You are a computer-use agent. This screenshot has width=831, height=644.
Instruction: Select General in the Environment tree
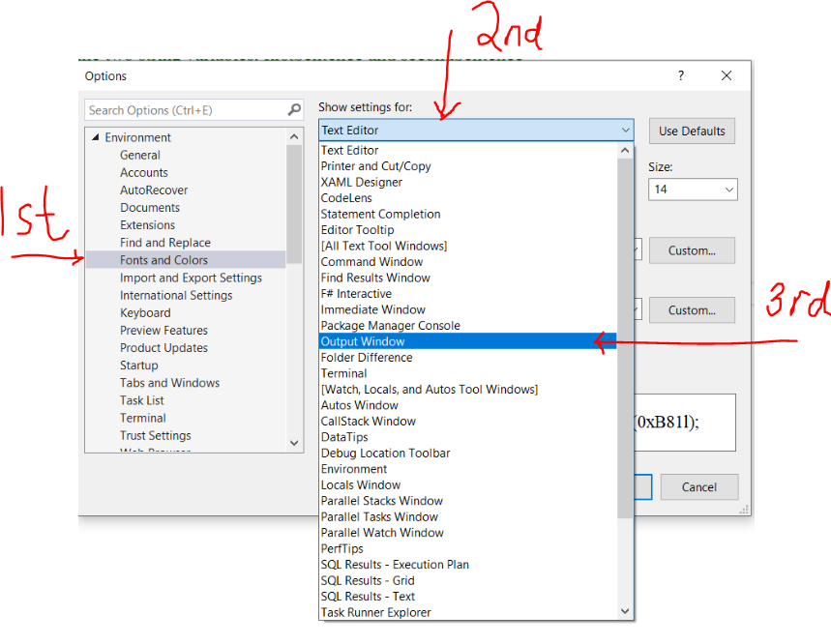click(x=140, y=155)
